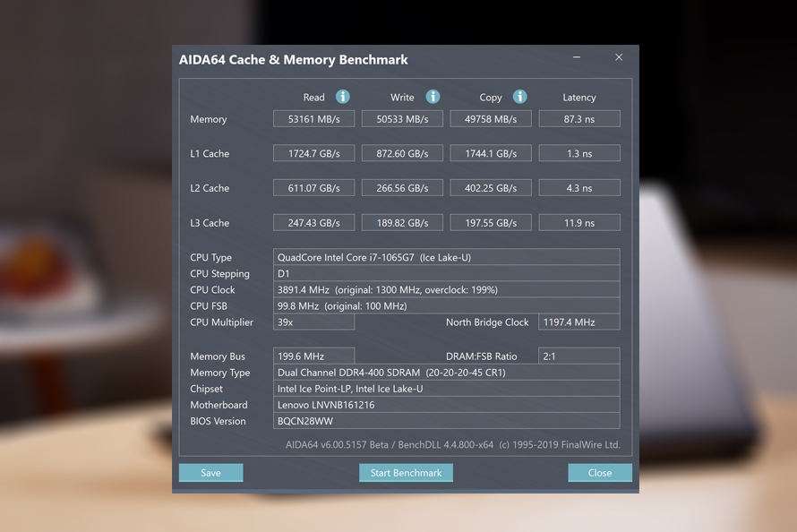Click L1 Cache Write value 872.60 GB/s
Viewport: 797px width, 532px height.
click(402, 153)
